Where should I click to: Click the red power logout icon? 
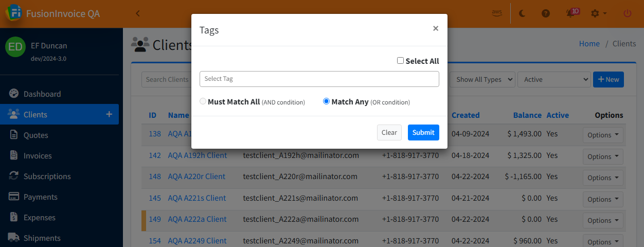627,13
